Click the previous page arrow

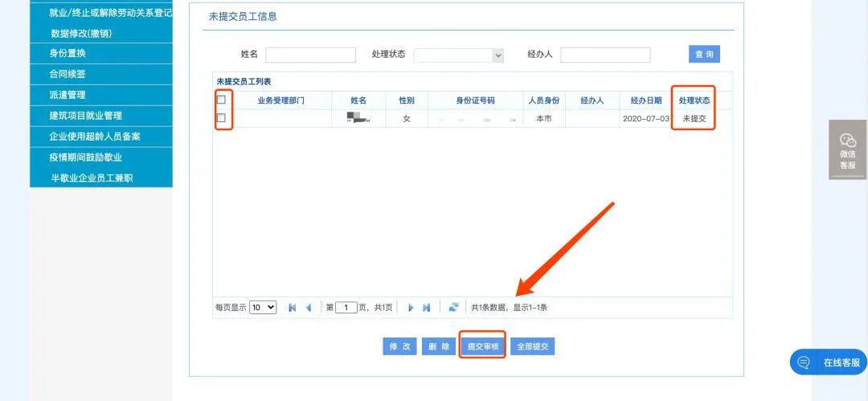tap(308, 308)
